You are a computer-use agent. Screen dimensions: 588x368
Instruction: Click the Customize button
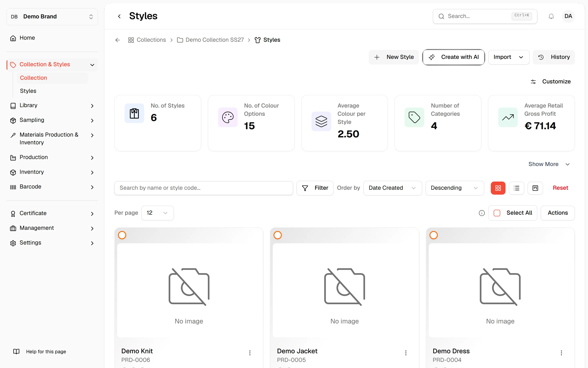coord(551,82)
